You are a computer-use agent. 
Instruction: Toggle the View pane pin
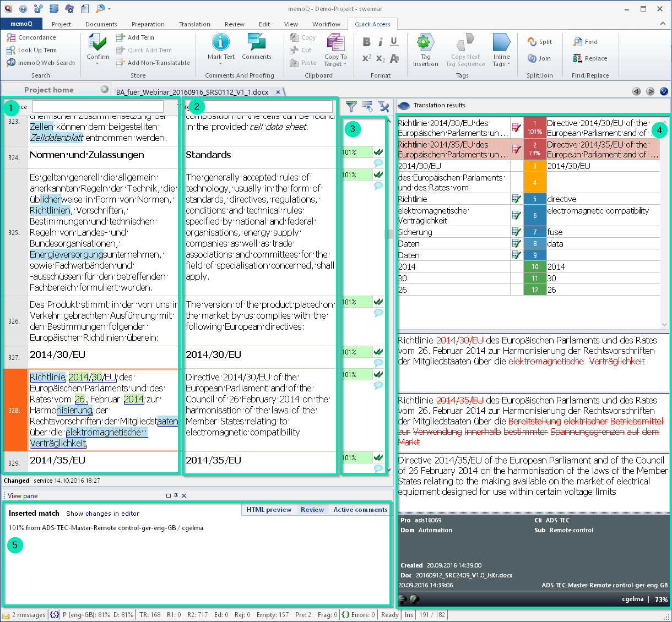[x=176, y=495]
